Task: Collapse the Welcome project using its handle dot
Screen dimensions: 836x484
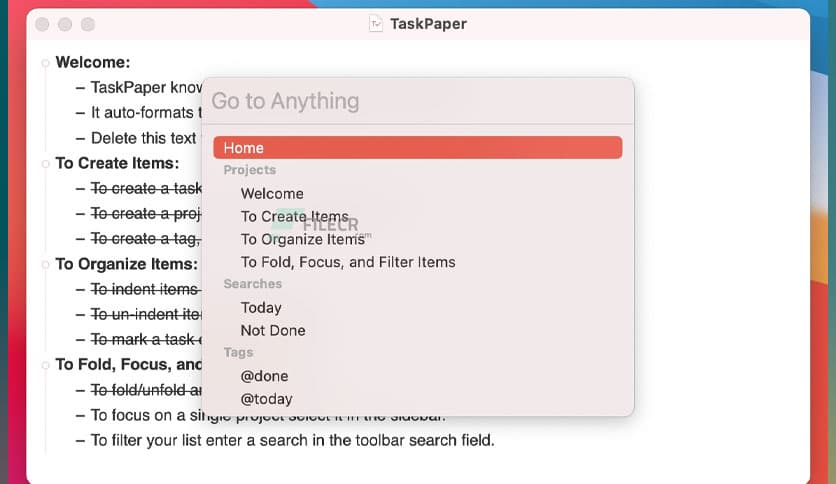Action: point(45,63)
